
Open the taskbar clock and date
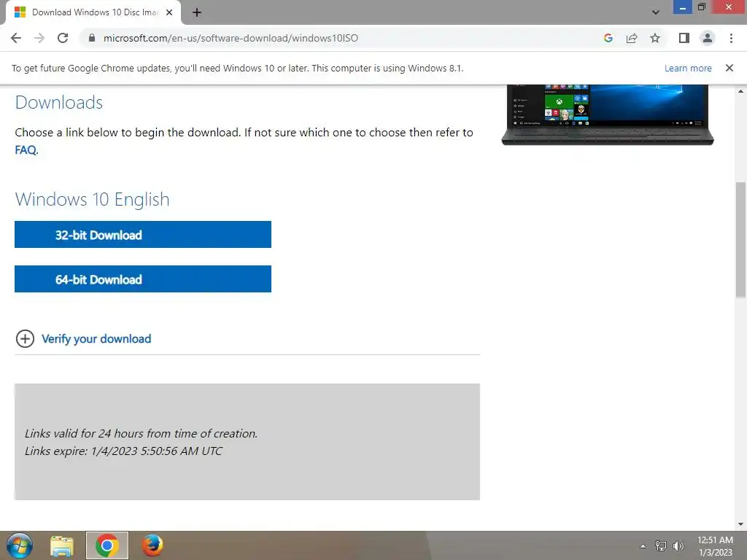point(715,546)
